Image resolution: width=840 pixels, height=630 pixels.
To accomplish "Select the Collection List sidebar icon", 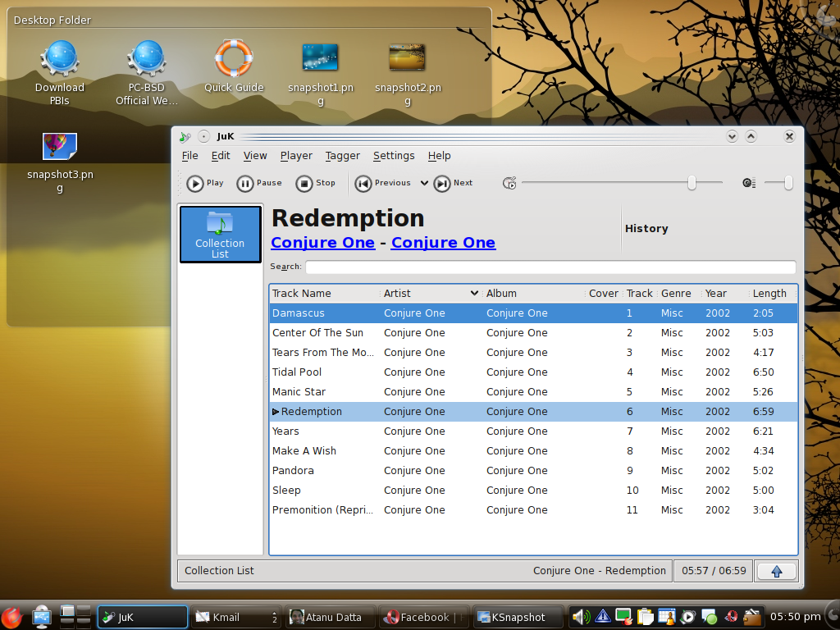I will point(220,235).
